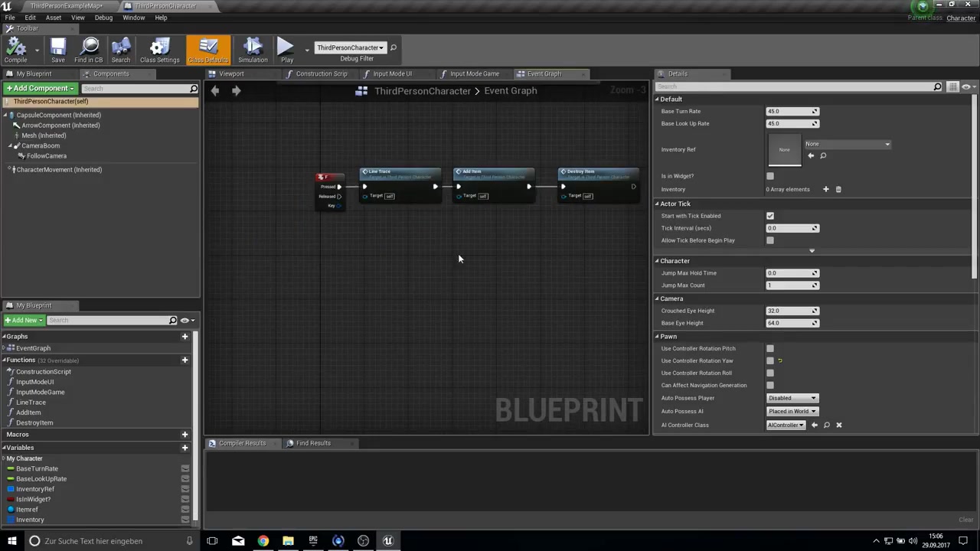Select LineTrace function
The image size is (980, 551).
pyautogui.click(x=31, y=403)
